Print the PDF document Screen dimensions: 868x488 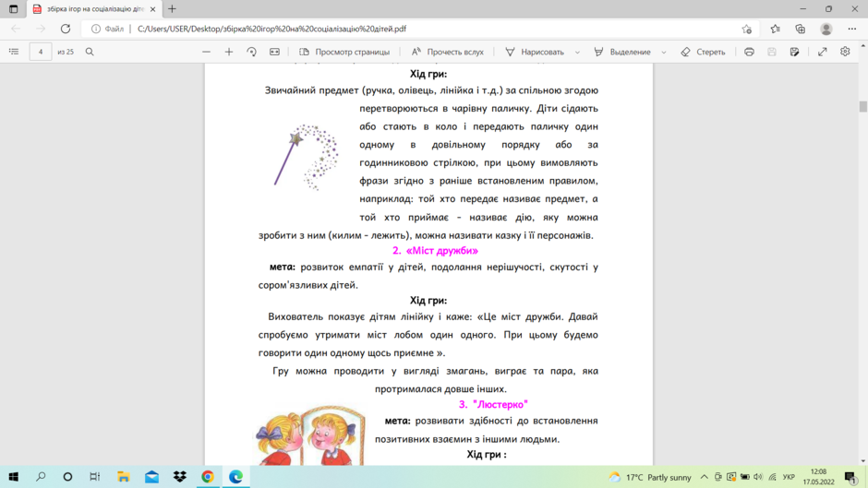(x=749, y=52)
